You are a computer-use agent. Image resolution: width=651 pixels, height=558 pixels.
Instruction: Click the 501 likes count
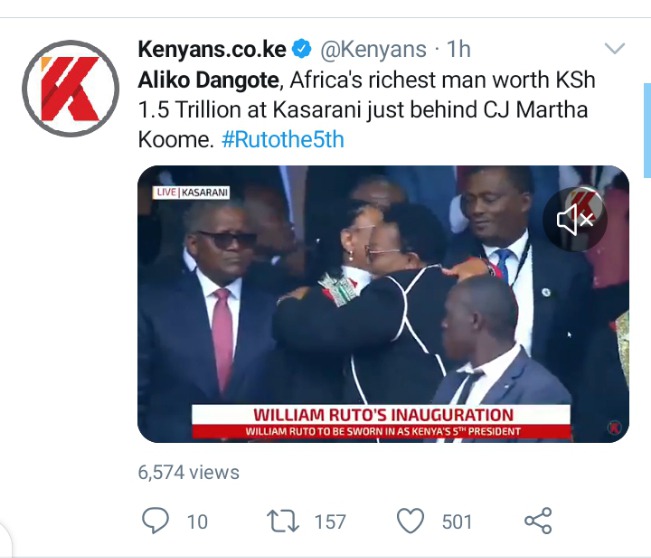pyautogui.click(x=457, y=522)
